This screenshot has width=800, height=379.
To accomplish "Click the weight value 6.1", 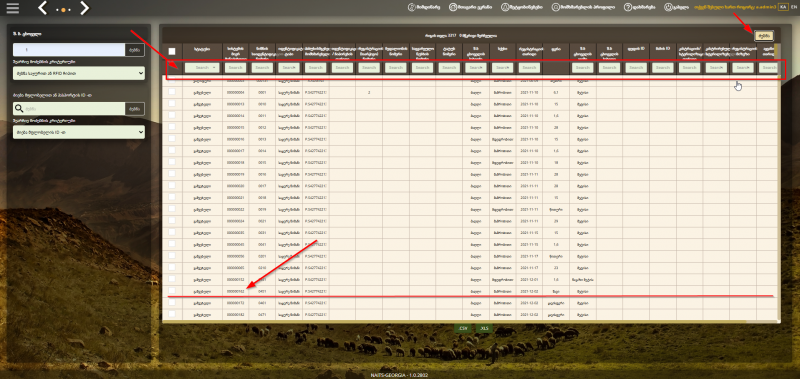I will (x=555, y=92).
